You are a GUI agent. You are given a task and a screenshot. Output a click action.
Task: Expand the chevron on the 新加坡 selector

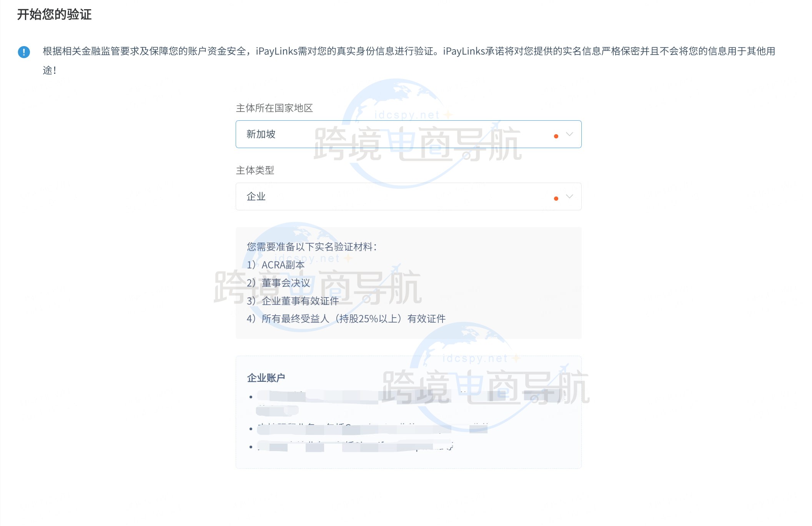coord(569,135)
